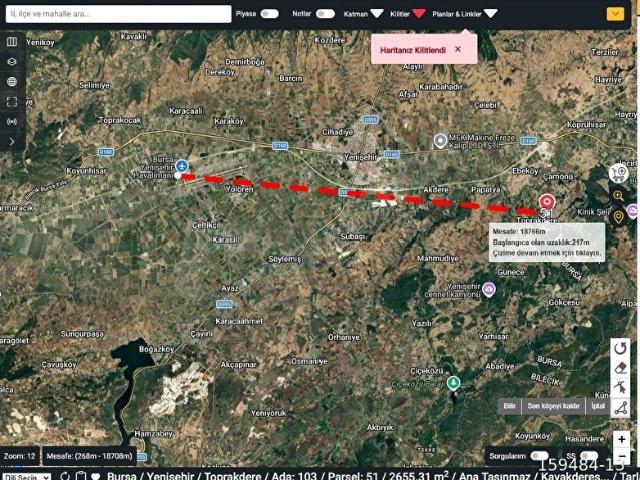Open the Katman dropdown
Viewport: 640px width, 480px height.
(363, 14)
